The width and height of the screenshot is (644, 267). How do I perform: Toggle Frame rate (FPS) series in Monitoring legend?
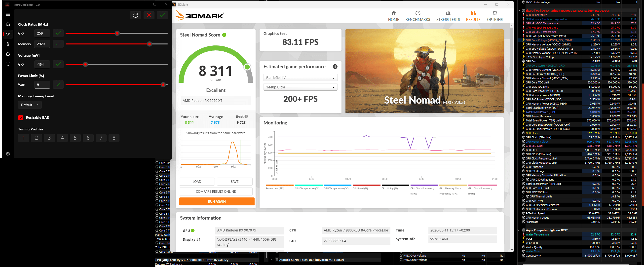tap(279, 187)
